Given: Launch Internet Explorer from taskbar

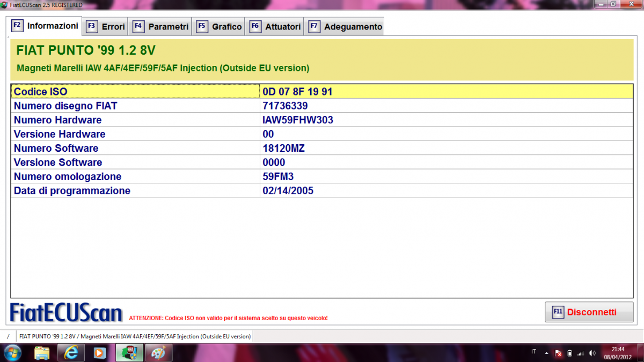Looking at the screenshot, I should 71,353.
